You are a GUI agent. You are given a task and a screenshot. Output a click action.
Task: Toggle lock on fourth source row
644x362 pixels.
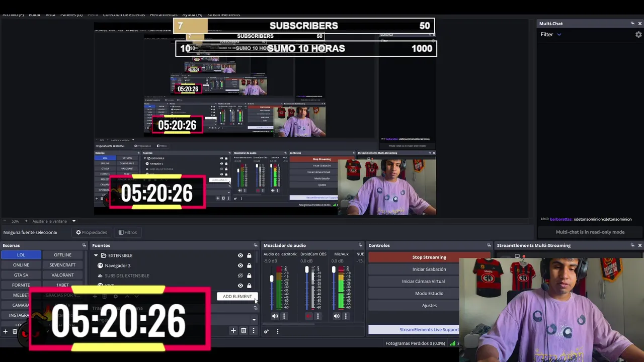(249, 286)
